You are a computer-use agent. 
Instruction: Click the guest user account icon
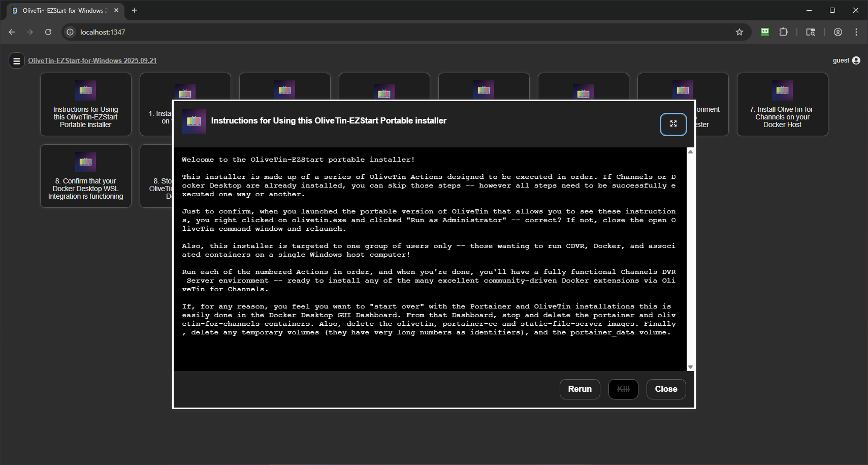856,60
